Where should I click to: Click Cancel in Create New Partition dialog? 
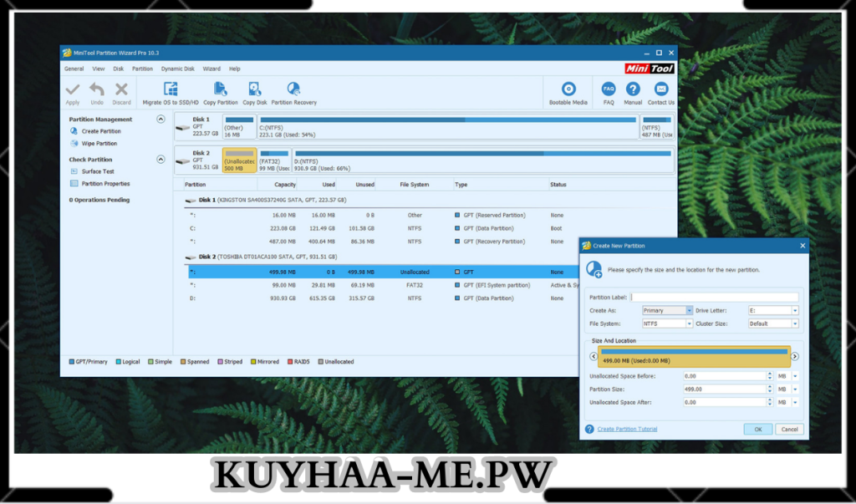click(x=789, y=429)
